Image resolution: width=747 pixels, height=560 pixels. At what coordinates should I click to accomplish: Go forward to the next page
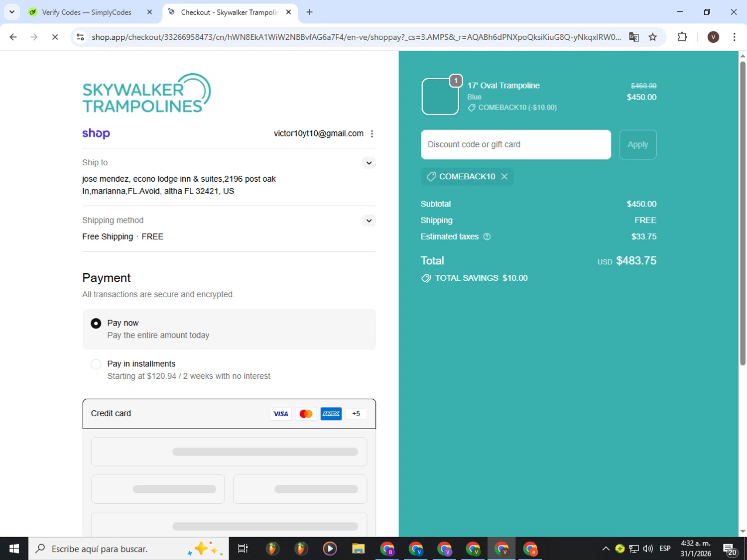(34, 37)
